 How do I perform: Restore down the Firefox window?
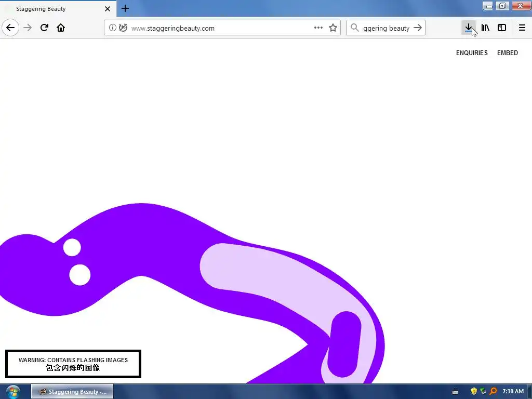502,6
